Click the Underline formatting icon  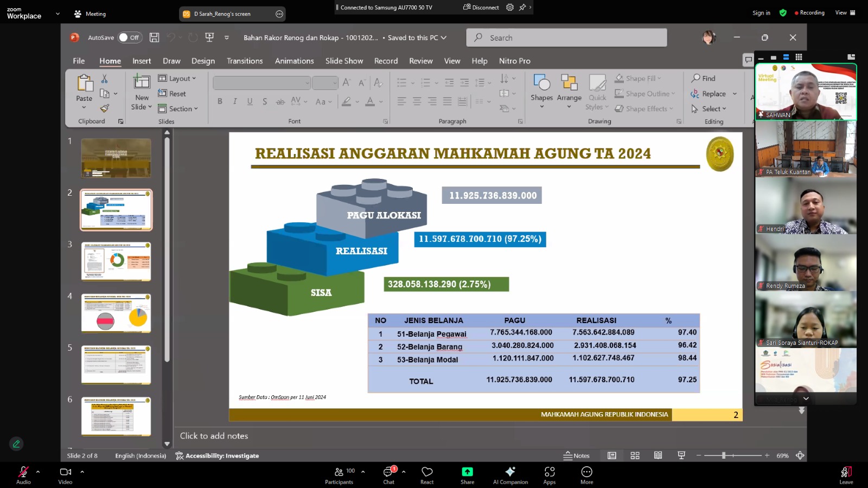(250, 101)
